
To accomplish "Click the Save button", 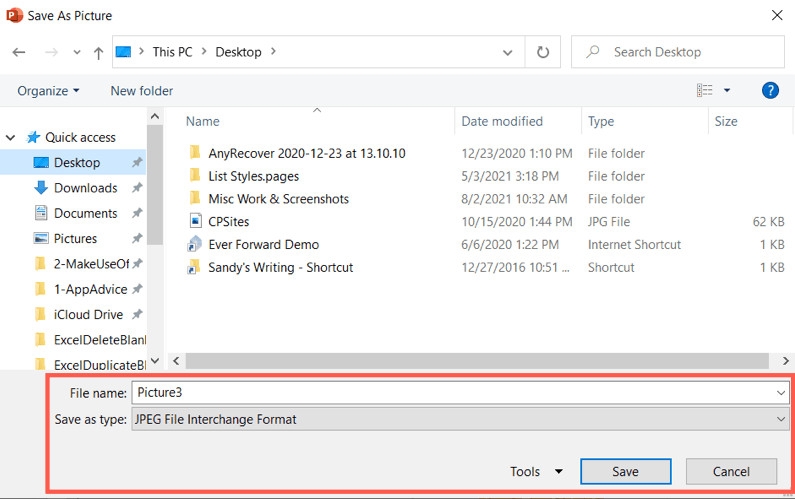I will (x=625, y=472).
